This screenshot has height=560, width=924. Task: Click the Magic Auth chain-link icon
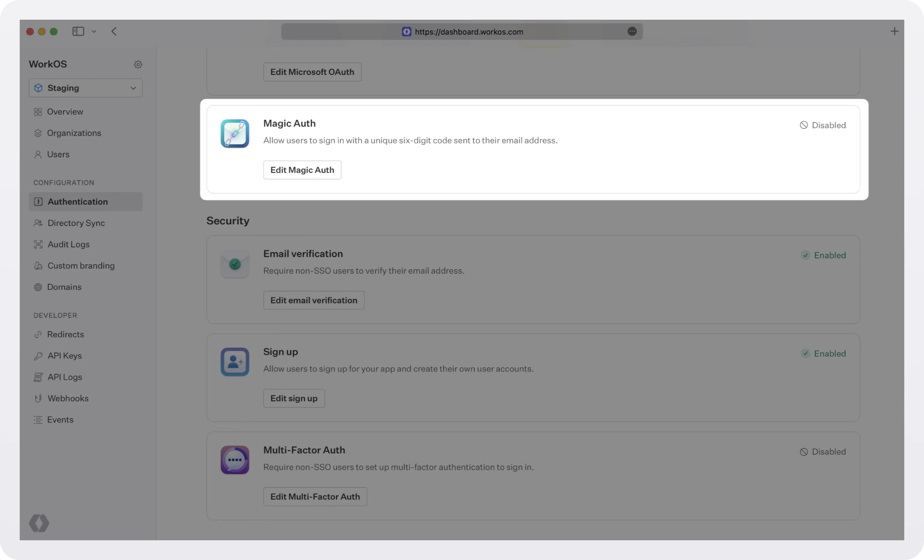[235, 133]
